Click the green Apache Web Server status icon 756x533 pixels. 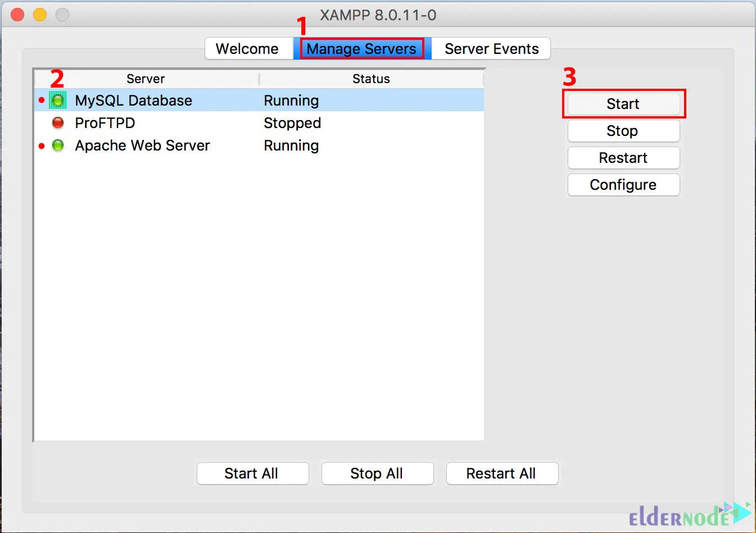[58, 145]
